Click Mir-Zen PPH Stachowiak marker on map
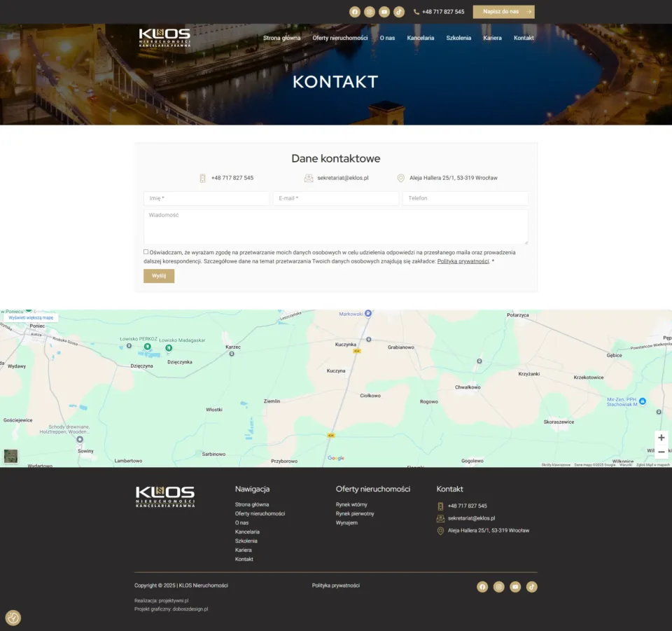 tap(643, 401)
